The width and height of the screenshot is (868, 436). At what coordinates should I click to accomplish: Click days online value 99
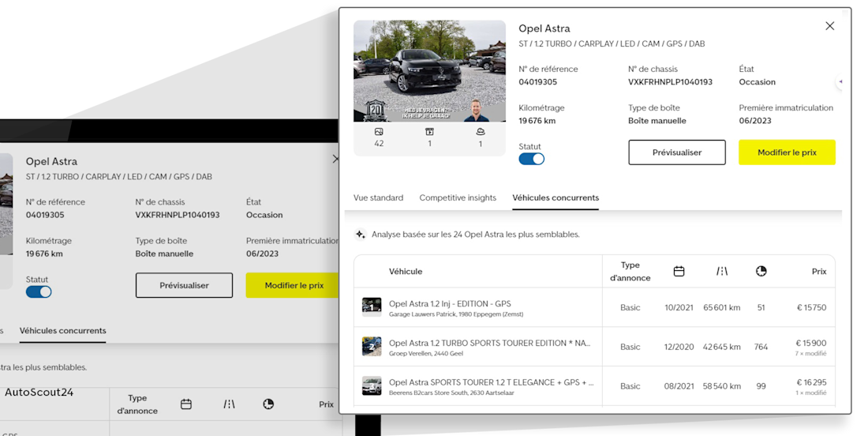pos(761,386)
